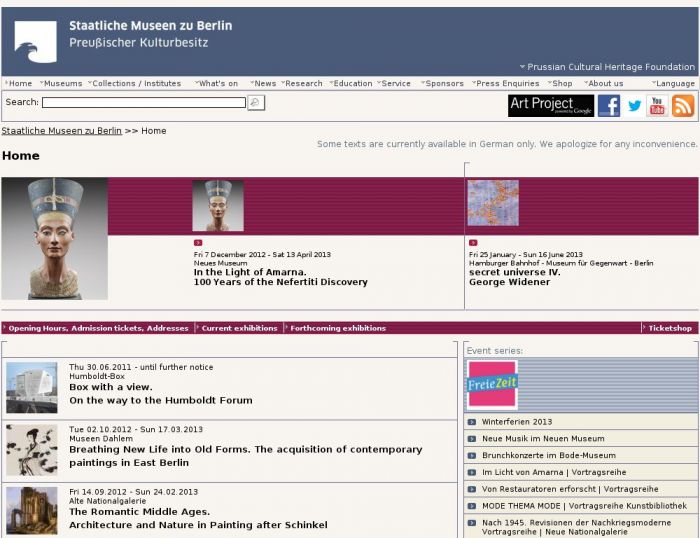Open Winterferien 2013 event series
The width and height of the screenshot is (700, 538).
(x=517, y=422)
